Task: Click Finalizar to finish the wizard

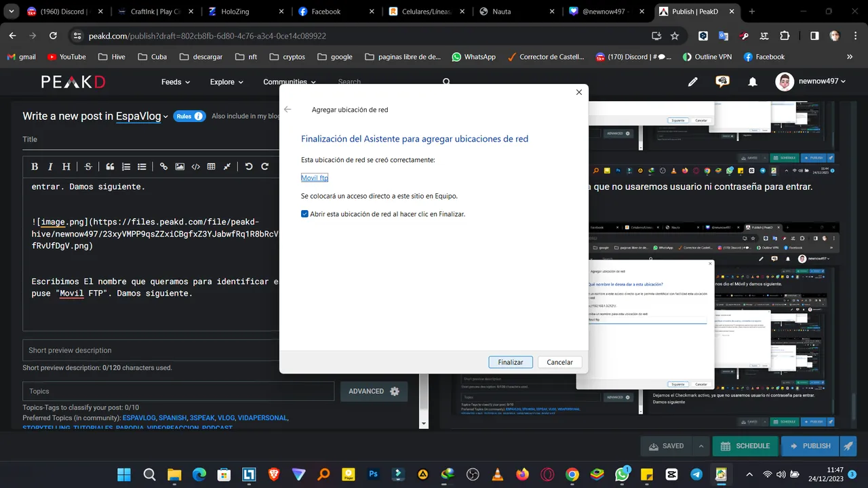Action: coord(511,362)
